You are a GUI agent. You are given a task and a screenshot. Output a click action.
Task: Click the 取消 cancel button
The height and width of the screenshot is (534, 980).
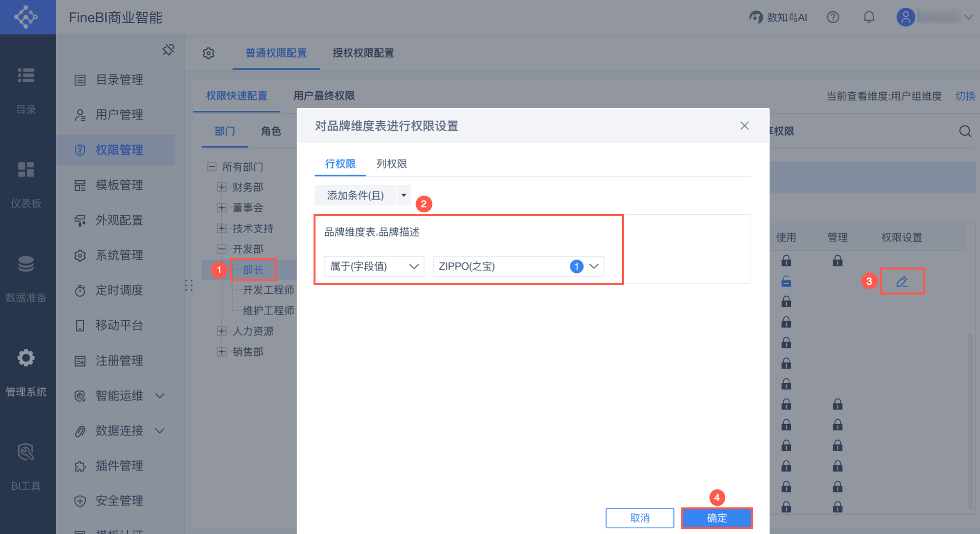click(639, 518)
